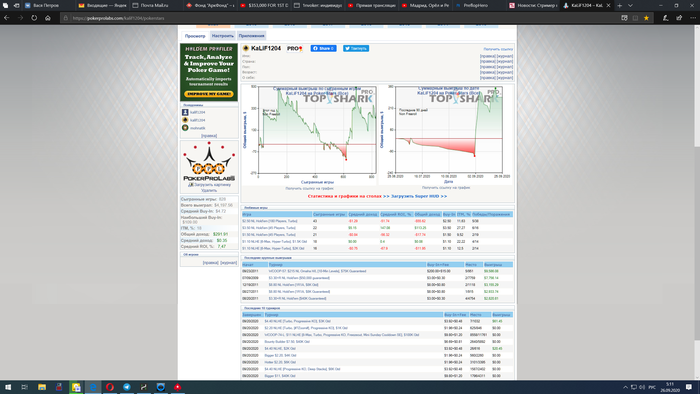The image size is (700, 394).
Task: Open the winnings by games played chart
Action: [x=309, y=134]
